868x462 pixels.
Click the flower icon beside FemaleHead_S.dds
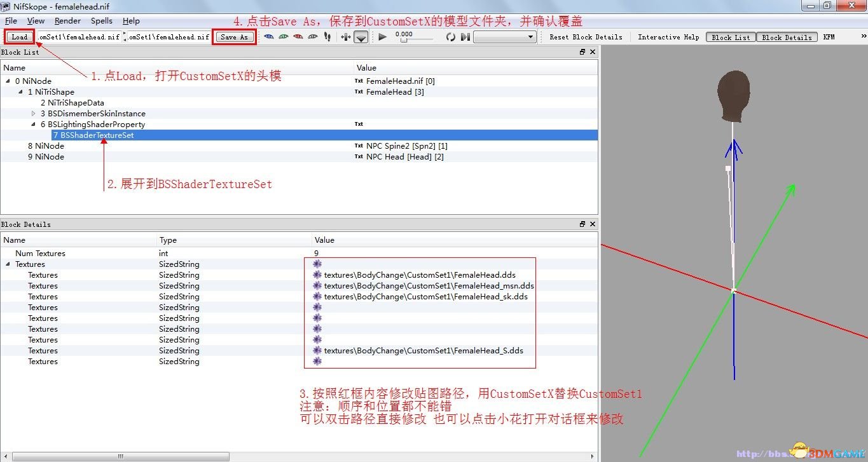[317, 351]
